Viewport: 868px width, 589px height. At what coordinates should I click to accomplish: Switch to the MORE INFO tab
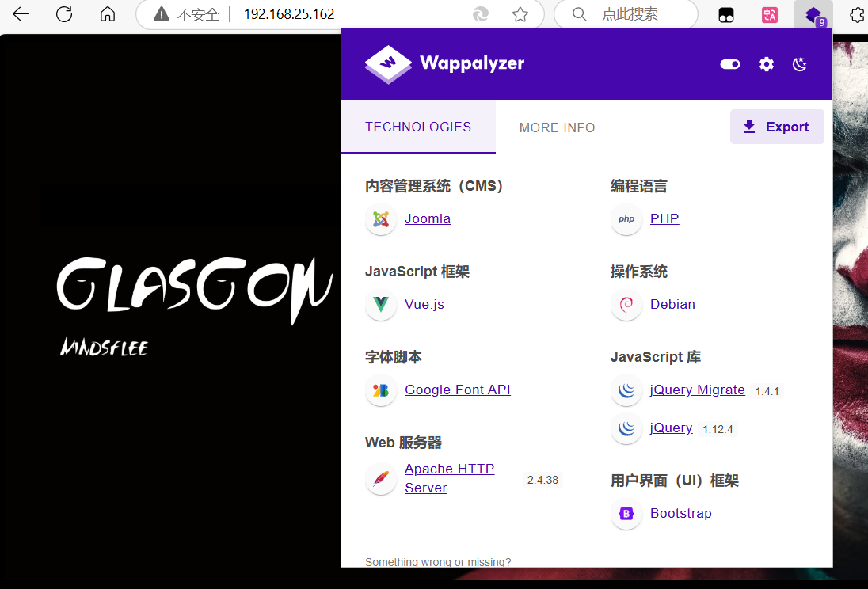557,127
